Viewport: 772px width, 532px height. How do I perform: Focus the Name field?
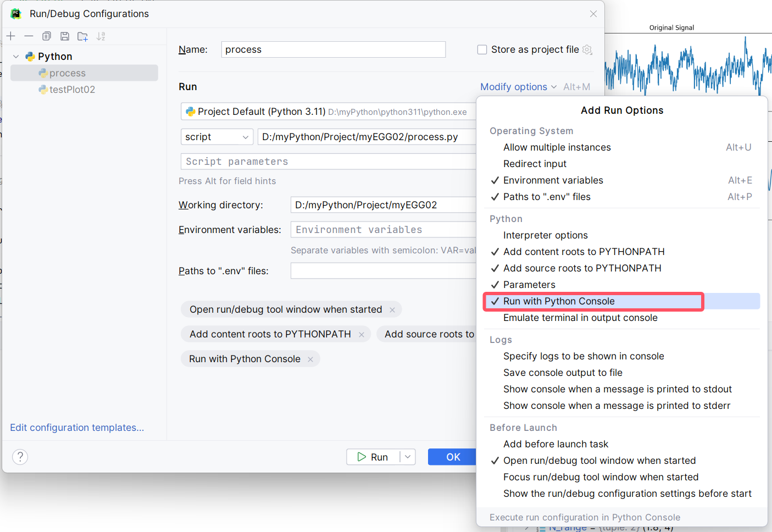tap(334, 49)
